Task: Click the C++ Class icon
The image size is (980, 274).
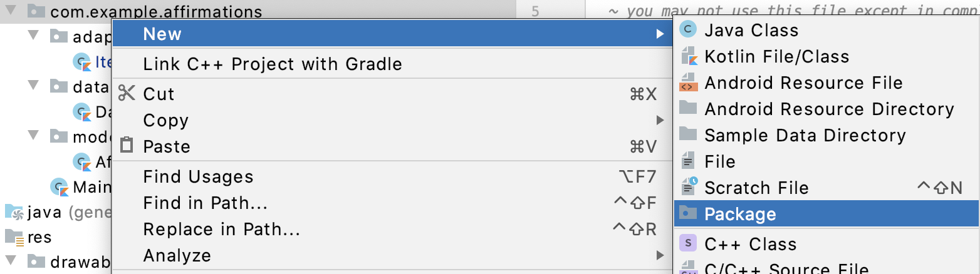Action: [x=688, y=243]
